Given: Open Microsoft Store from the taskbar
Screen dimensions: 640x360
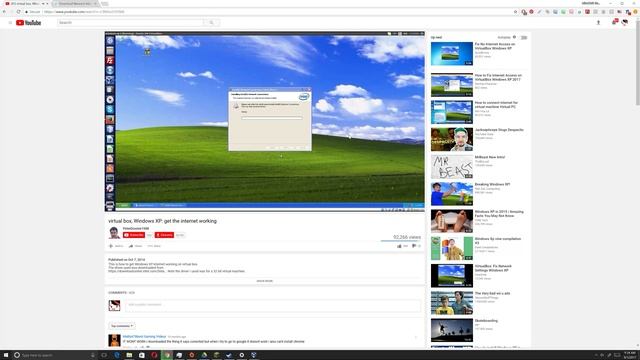Looking at the screenshot, I should tap(142, 355).
